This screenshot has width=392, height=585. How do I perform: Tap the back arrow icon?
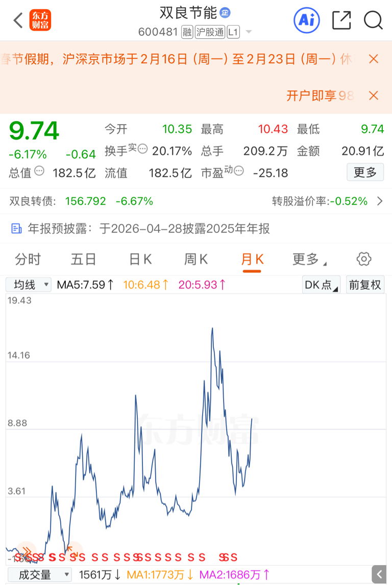(x=18, y=20)
